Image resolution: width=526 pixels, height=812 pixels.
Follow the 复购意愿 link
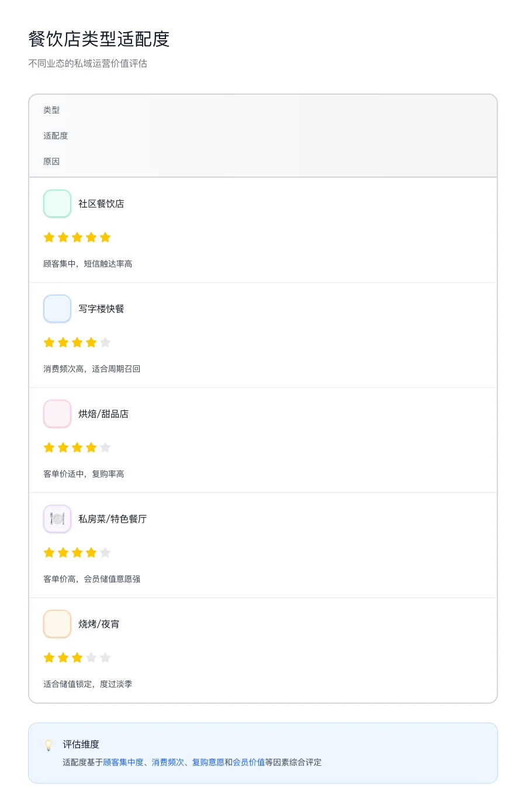coord(208,762)
